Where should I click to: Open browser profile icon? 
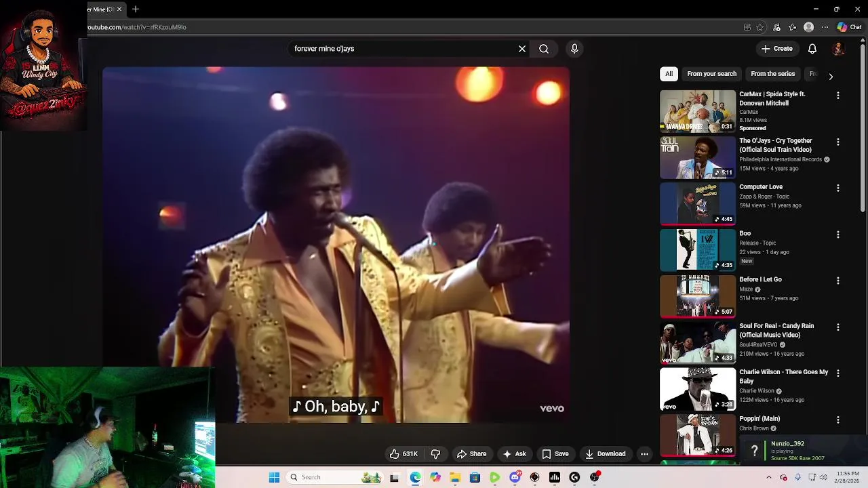[x=808, y=27]
